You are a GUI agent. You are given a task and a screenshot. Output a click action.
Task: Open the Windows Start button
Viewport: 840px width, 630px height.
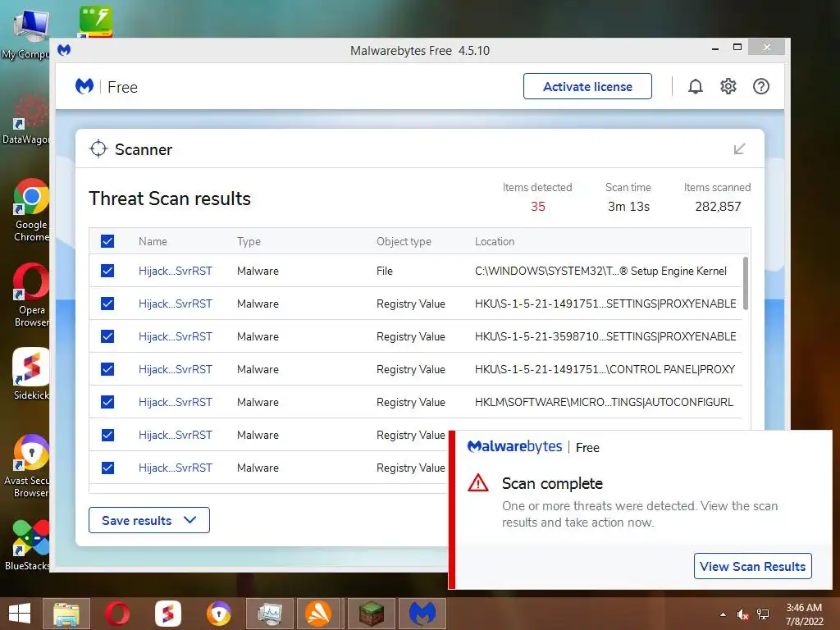[x=20, y=614]
